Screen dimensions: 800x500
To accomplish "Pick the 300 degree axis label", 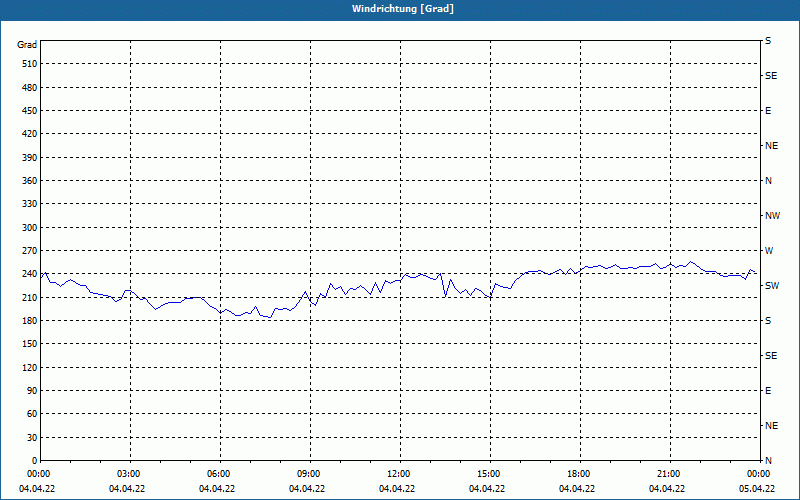I will coord(30,228).
